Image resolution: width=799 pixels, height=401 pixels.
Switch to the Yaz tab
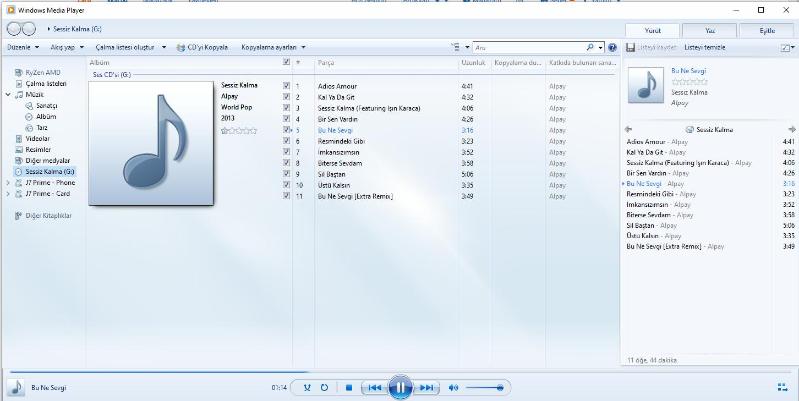pyautogui.click(x=711, y=30)
